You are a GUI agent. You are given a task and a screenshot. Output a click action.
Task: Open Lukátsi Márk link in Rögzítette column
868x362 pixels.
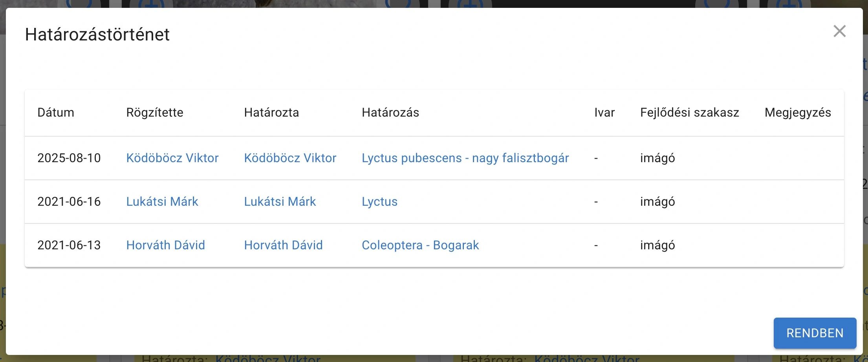[162, 201]
